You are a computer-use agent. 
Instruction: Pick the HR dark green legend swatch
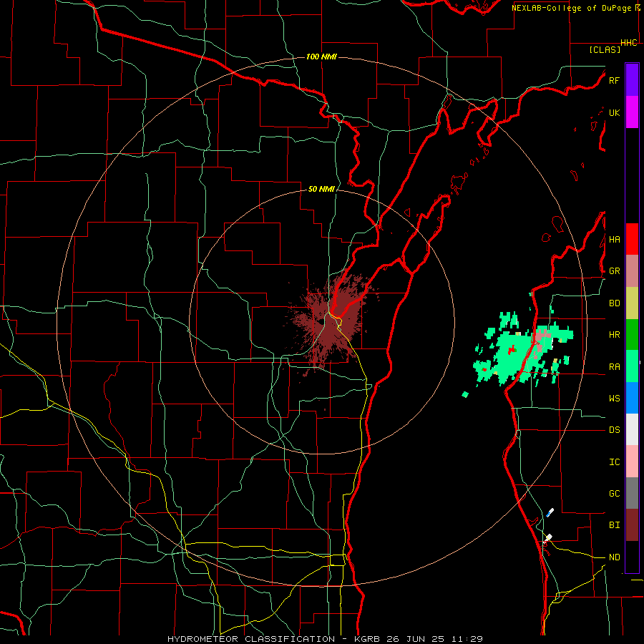632,335
